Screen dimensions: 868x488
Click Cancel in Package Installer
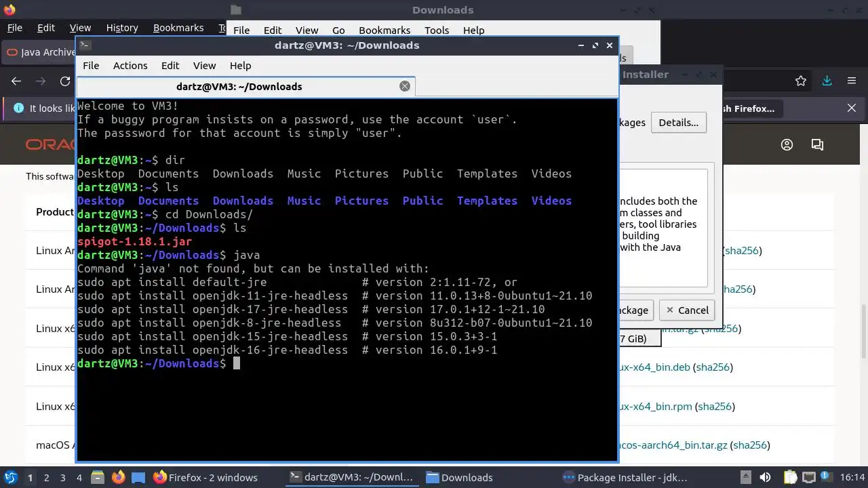pyautogui.click(x=688, y=310)
